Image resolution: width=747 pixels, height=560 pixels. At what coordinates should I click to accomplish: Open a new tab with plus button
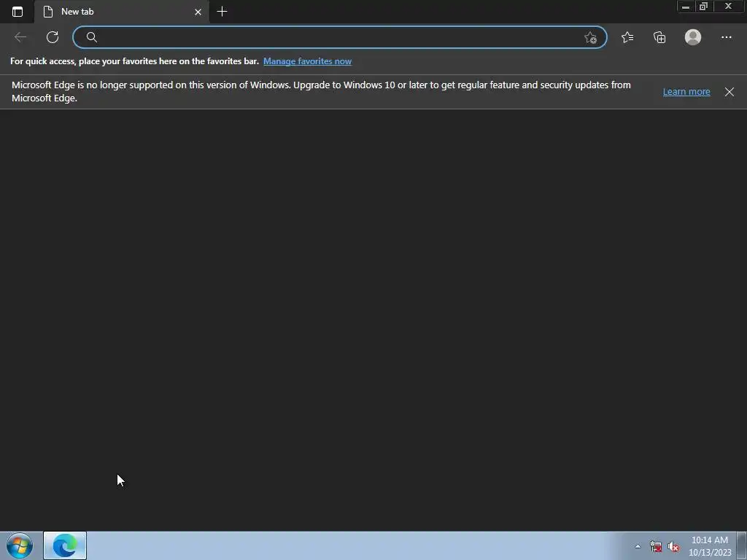(222, 12)
